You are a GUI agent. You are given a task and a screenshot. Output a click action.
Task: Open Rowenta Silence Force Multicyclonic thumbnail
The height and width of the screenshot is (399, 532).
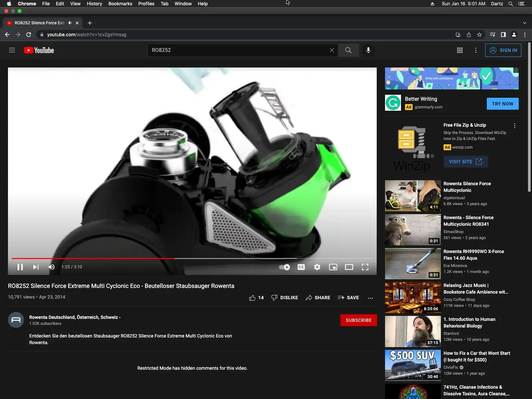[413, 196]
